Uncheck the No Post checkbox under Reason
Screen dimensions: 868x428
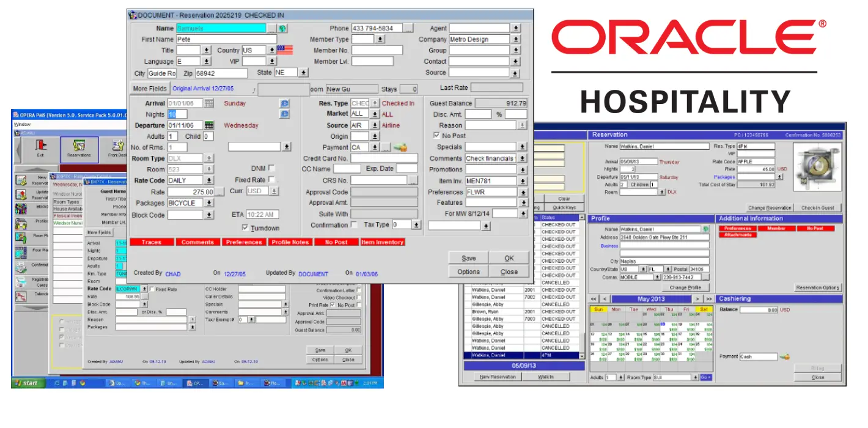tap(436, 136)
